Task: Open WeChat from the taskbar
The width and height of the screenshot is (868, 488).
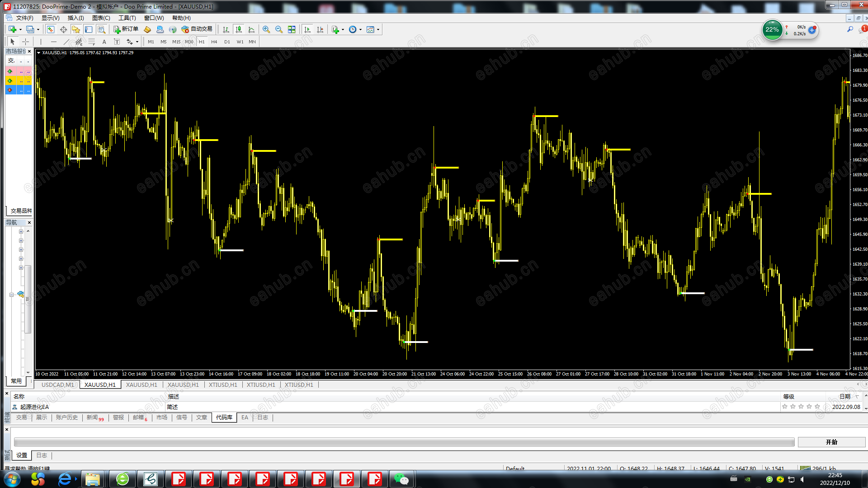Action: [x=401, y=479]
